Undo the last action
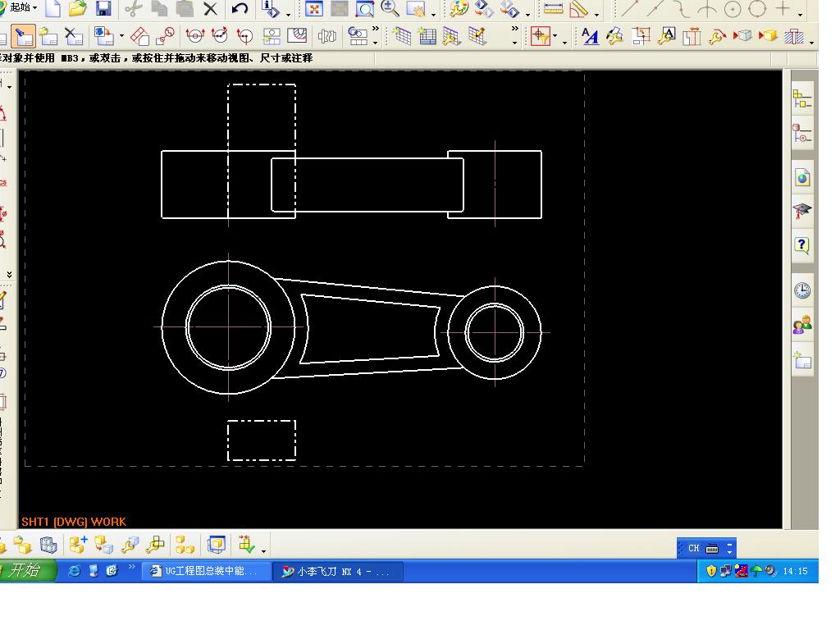This screenshot has height=630, width=840. point(240,8)
